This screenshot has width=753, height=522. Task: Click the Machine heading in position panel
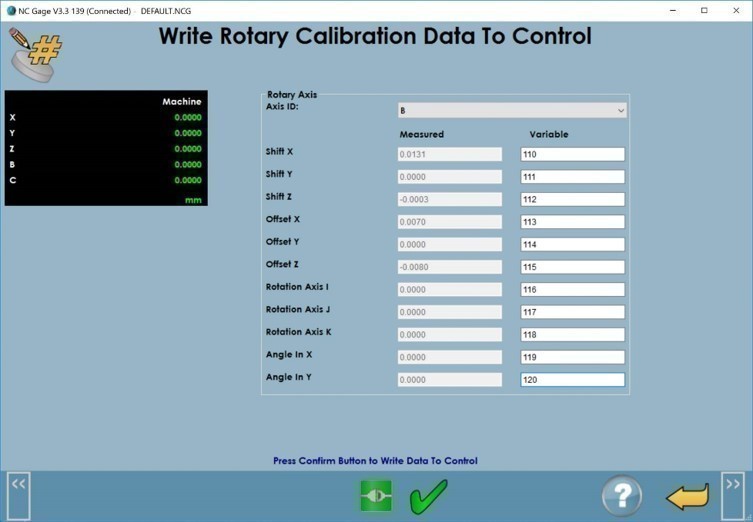pos(182,101)
